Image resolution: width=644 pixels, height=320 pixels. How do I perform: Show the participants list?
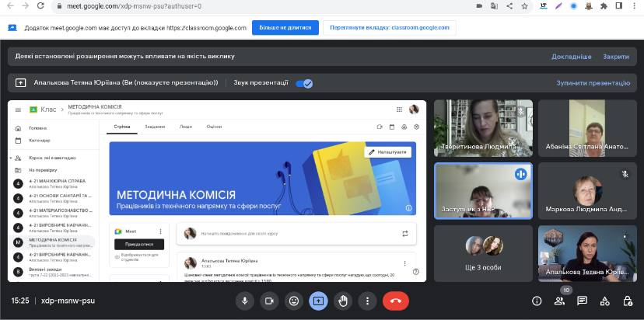559,301
